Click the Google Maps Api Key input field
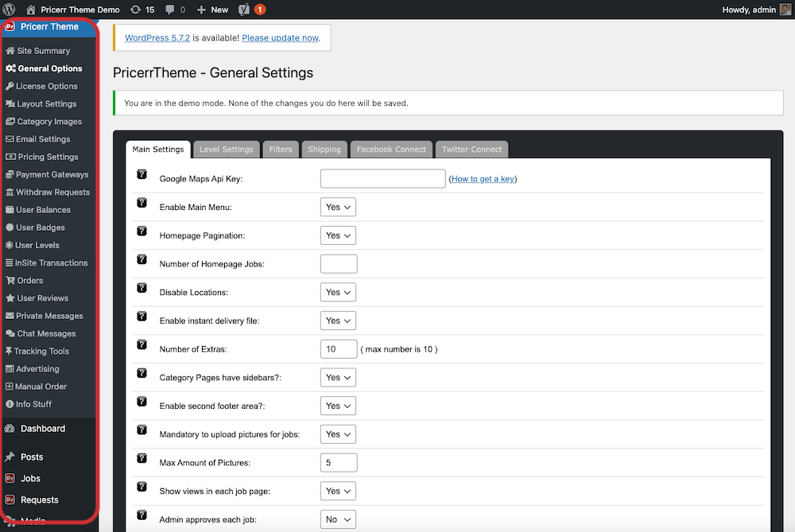Image resolution: width=795 pixels, height=532 pixels. [x=383, y=178]
